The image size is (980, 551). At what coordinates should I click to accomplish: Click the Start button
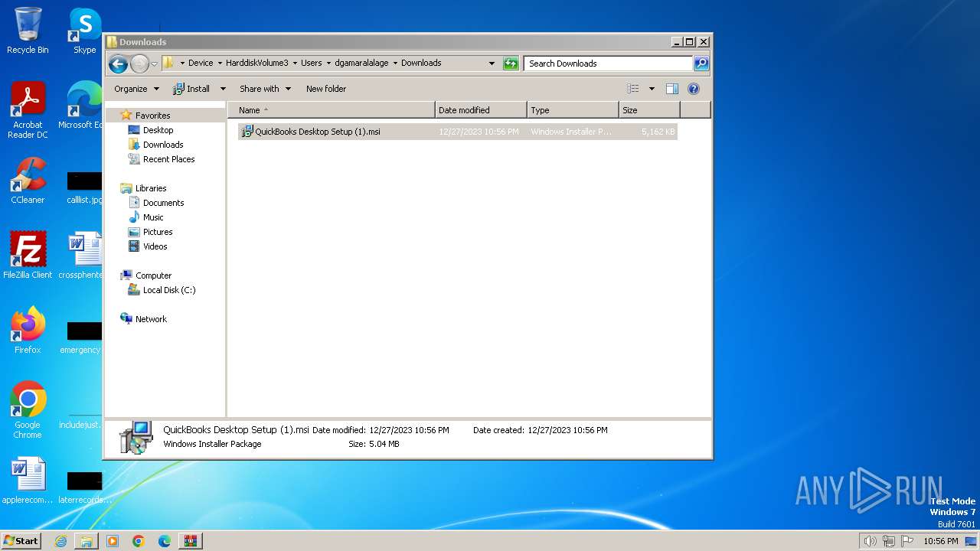click(x=21, y=540)
